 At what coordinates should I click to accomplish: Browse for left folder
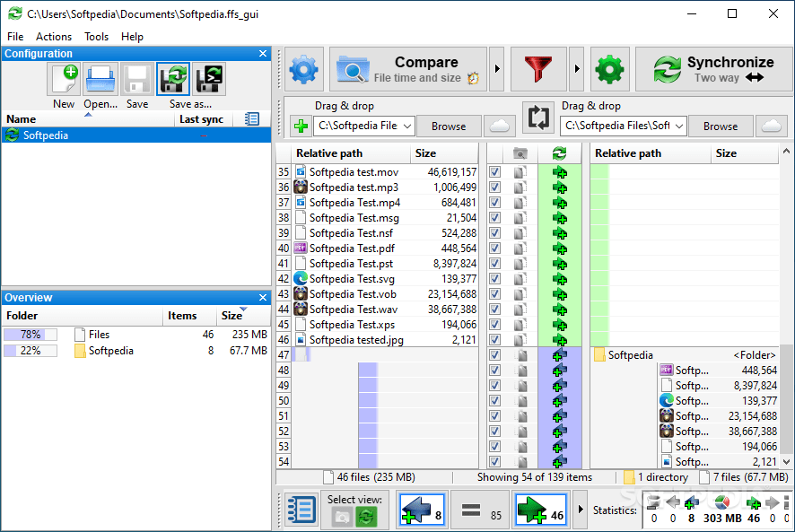[x=449, y=126]
